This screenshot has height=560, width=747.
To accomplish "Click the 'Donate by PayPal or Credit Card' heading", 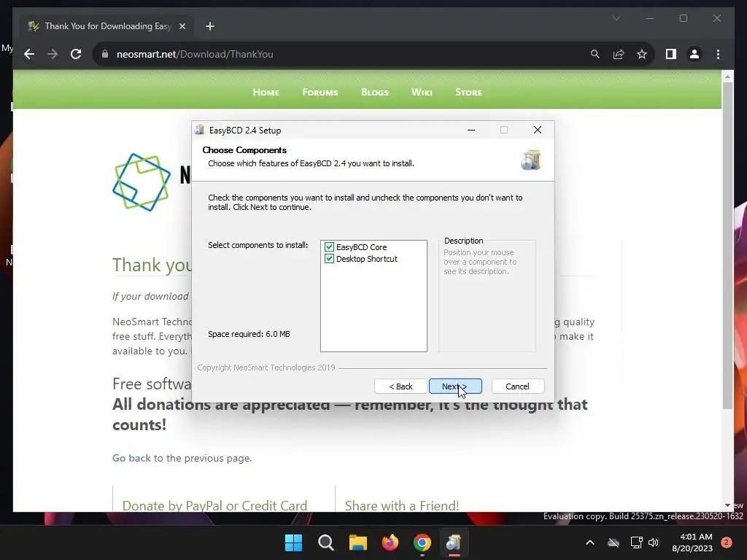I will point(215,505).
